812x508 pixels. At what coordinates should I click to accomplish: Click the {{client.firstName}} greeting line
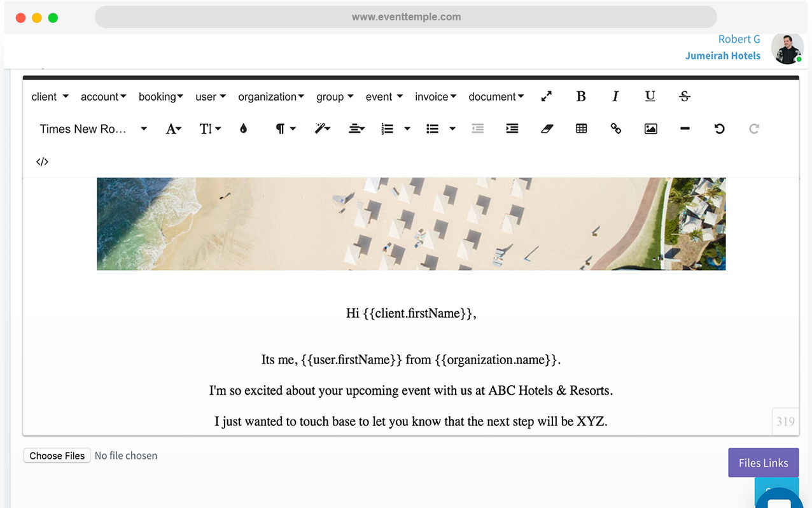point(411,313)
